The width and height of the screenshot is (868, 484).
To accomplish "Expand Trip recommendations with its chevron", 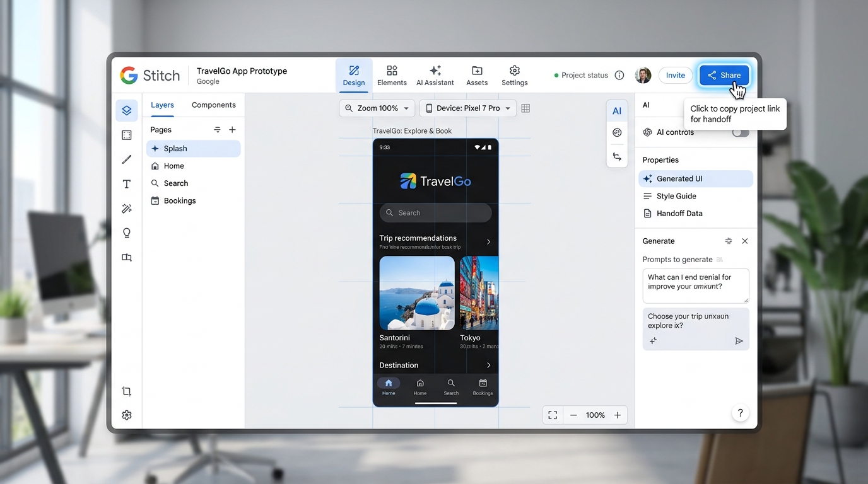I will (488, 242).
